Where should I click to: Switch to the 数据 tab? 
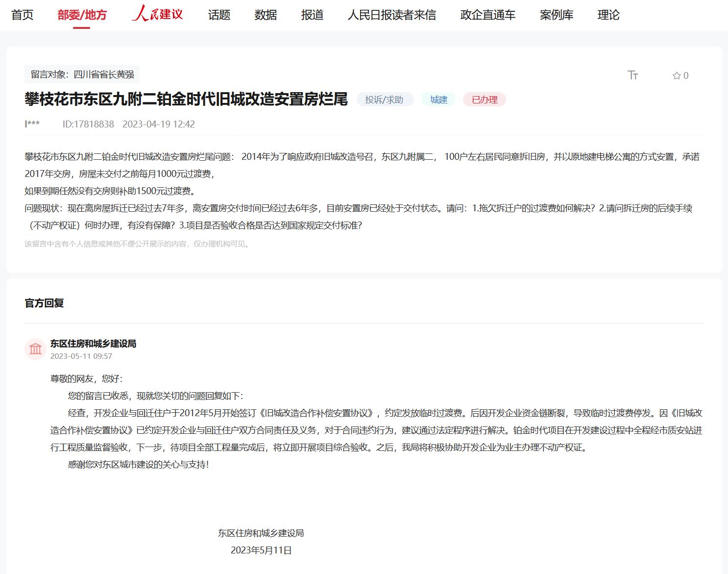(x=266, y=15)
